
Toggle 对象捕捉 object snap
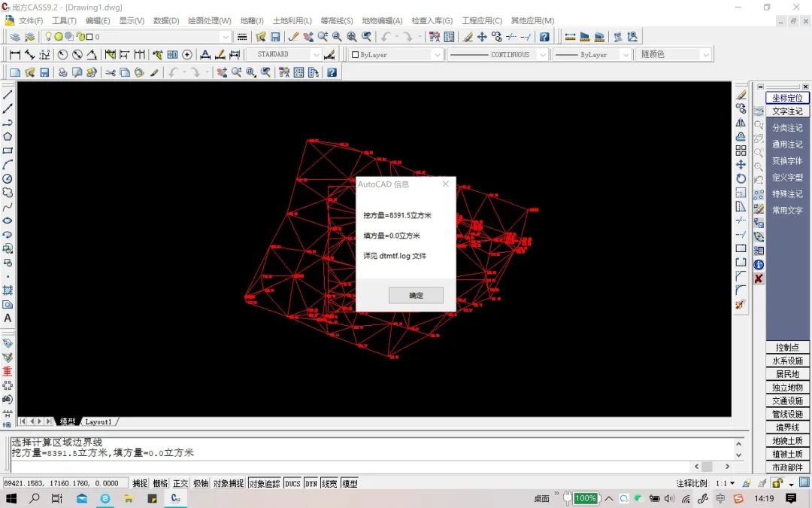tap(229, 484)
